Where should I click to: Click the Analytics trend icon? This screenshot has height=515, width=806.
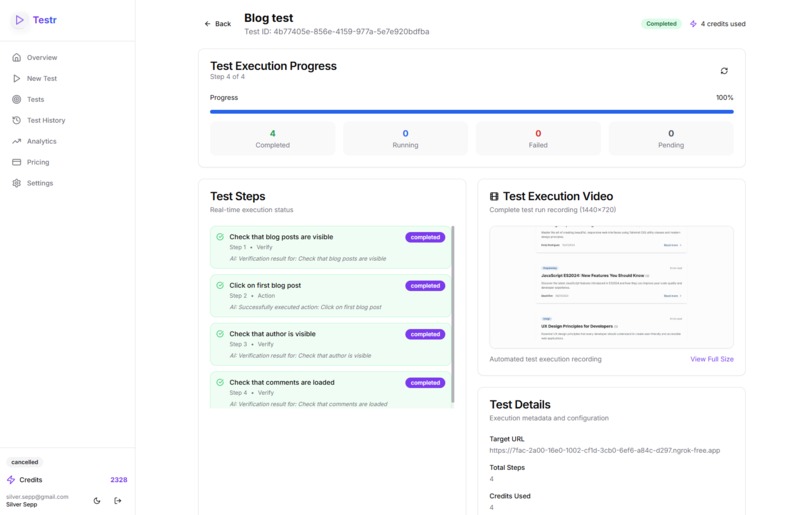coord(16,141)
